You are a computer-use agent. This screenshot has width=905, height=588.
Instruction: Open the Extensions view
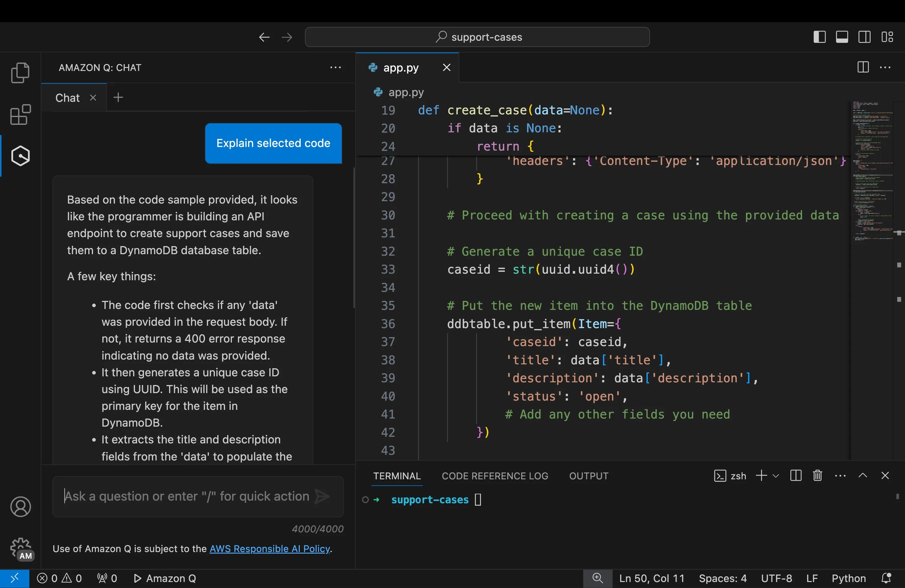click(x=21, y=114)
